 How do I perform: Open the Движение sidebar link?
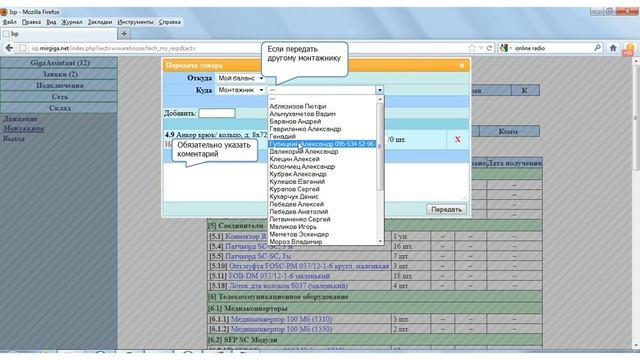point(20,119)
